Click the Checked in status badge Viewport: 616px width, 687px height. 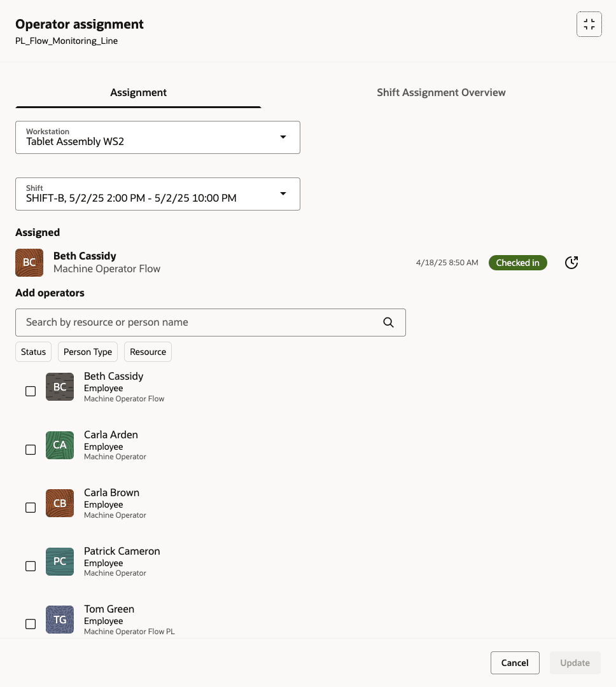tap(517, 262)
